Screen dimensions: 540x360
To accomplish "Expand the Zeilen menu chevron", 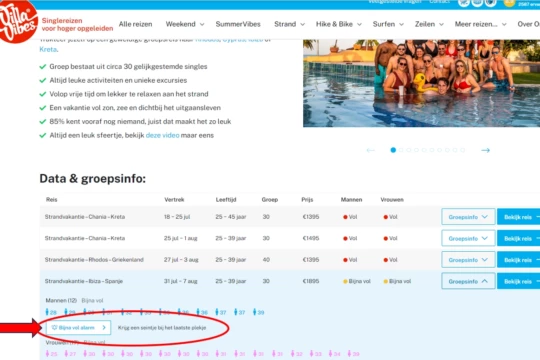I will (x=441, y=24).
